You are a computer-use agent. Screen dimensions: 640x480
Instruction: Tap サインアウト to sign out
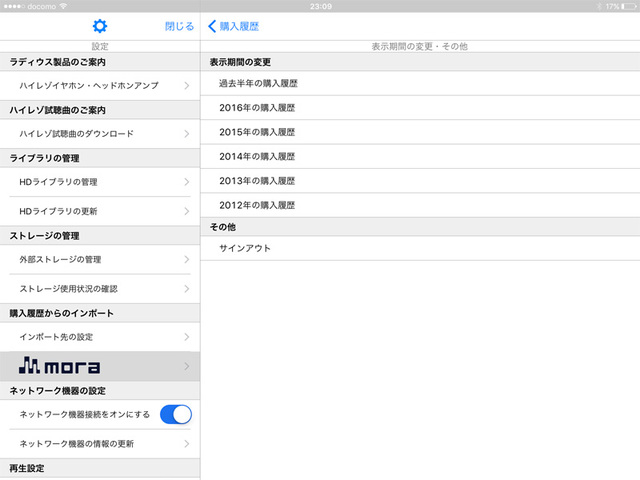pyautogui.click(x=420, y=248)
